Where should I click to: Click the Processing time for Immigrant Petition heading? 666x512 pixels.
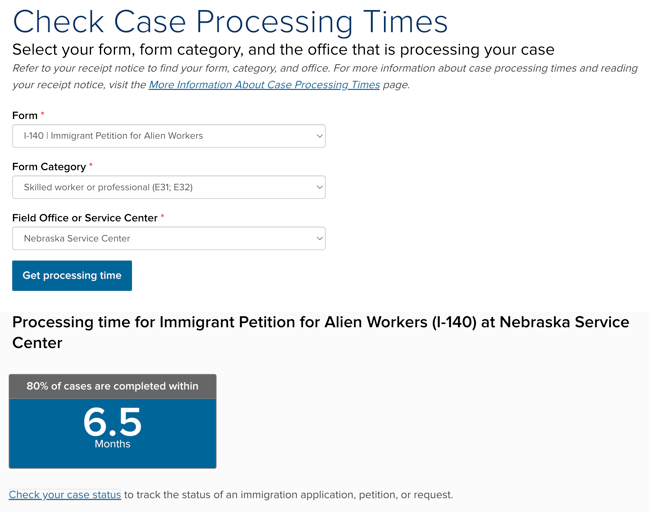321,332
